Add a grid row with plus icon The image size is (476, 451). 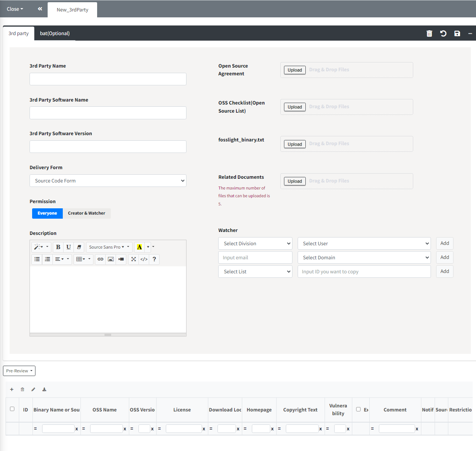pos(12,389)
